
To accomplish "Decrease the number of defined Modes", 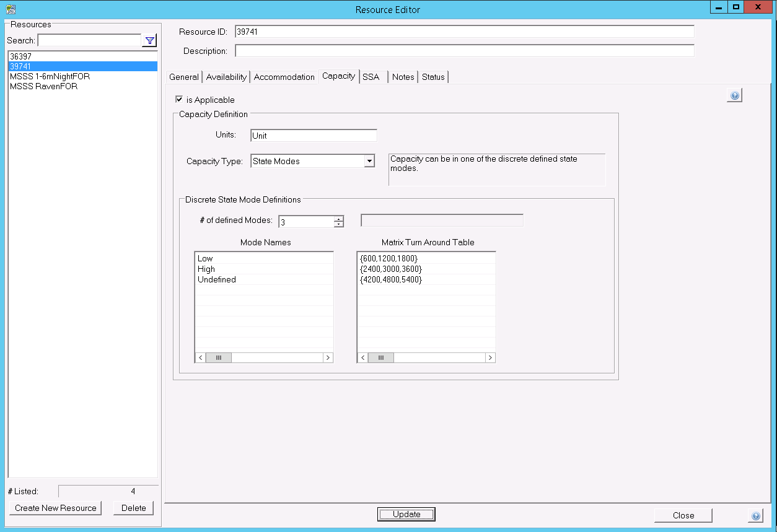I will point(338,224).
